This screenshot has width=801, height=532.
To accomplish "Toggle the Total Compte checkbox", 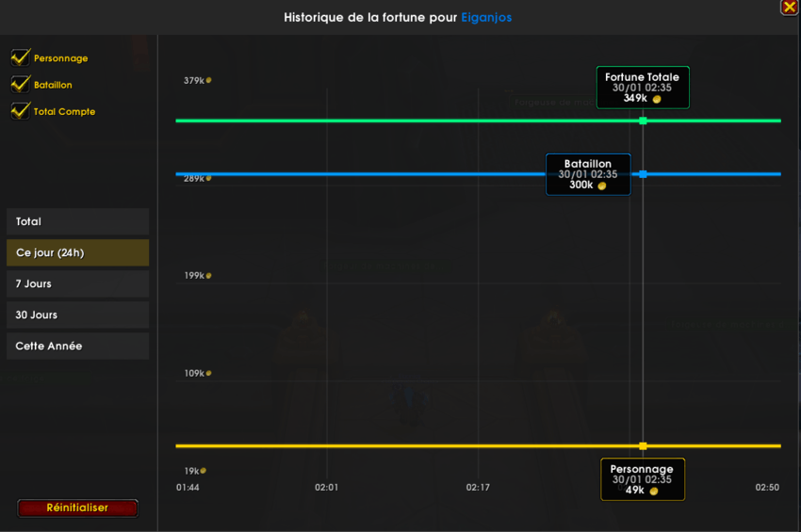I will tap(21, 111).
